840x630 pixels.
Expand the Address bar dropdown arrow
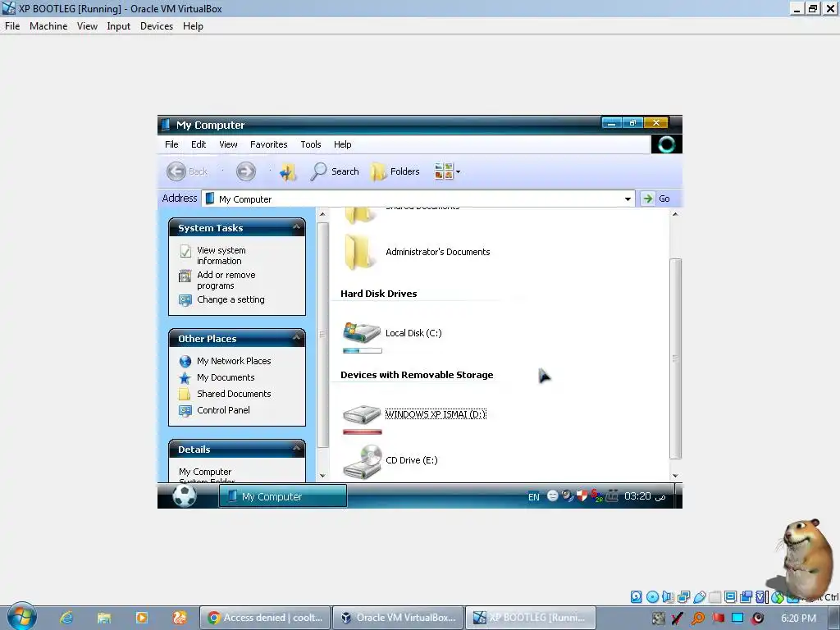click(x=628, y=199)
